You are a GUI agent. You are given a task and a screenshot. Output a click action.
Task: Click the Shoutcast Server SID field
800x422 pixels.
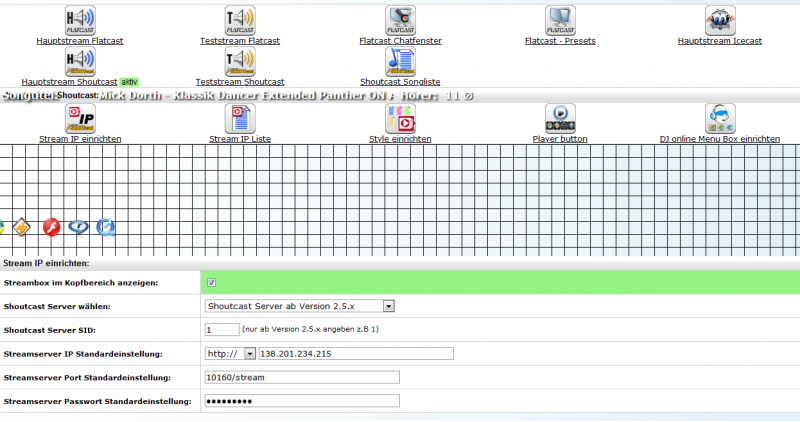(x=221, y=329)
